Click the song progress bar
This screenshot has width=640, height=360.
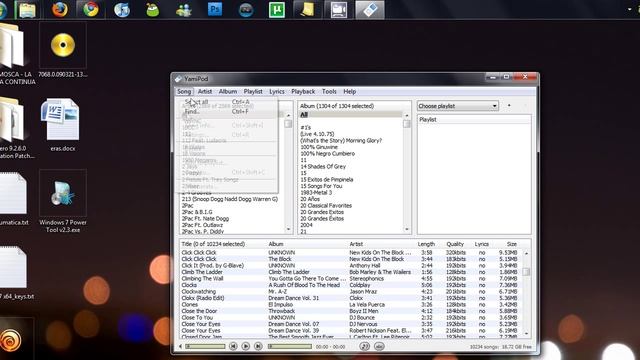pos(290,347)
